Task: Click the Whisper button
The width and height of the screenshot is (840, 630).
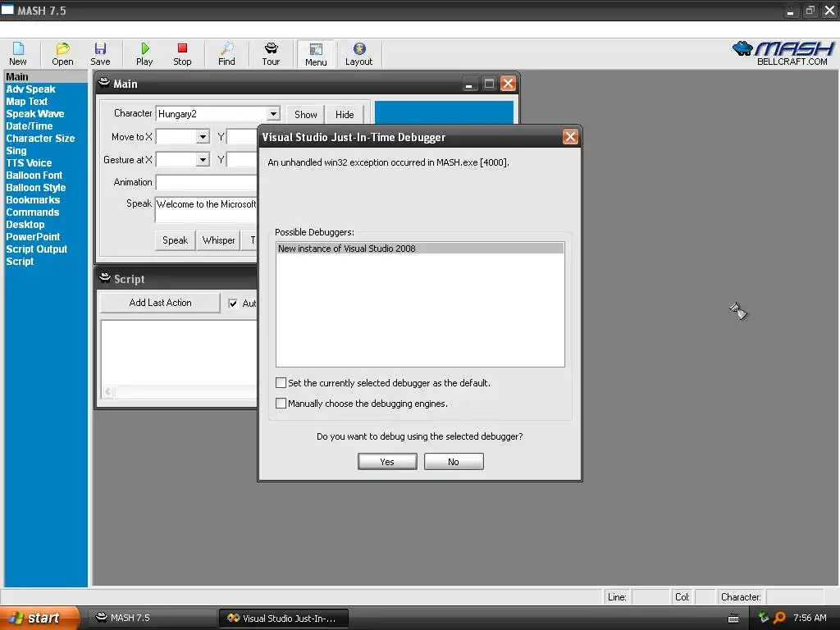Action: (x=218, y=240)
